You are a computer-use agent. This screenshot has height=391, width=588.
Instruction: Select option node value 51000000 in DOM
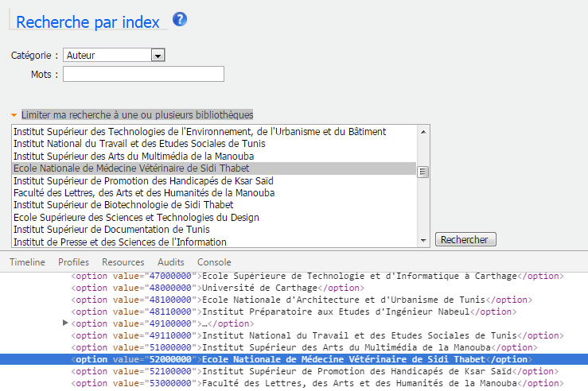304,347
